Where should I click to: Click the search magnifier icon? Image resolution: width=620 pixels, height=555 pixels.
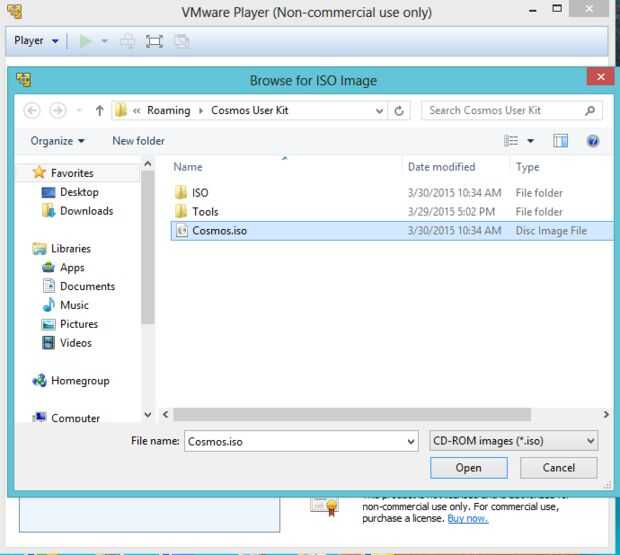590,110
